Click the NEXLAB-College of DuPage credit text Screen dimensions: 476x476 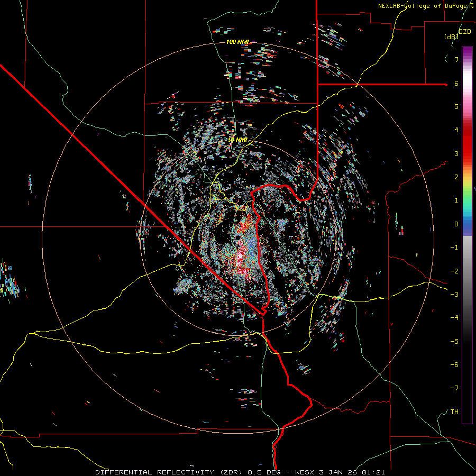point(426,6)
